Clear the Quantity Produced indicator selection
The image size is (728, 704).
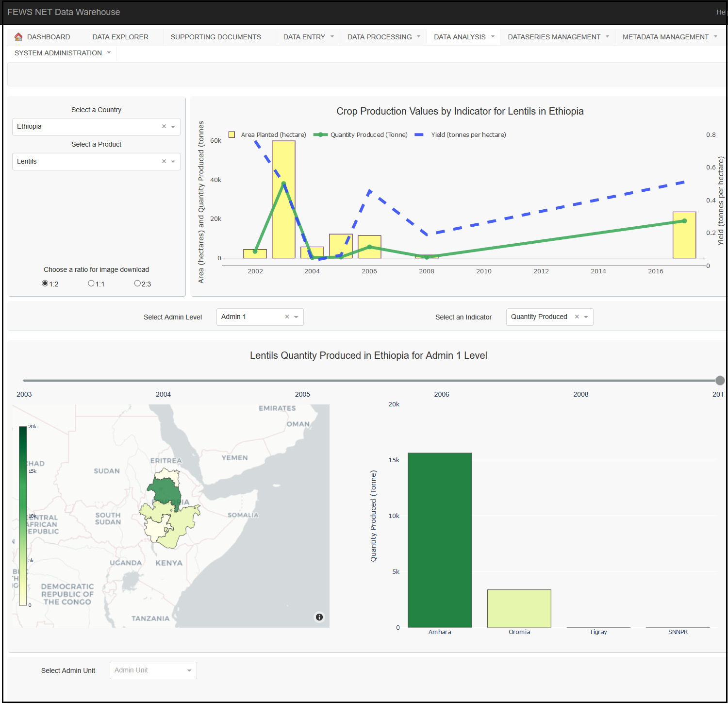pyautogui.click(x=577, y=317)
